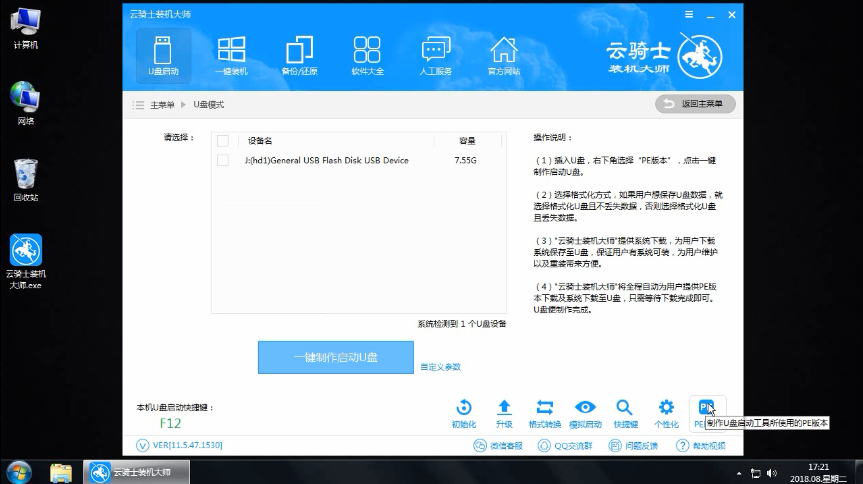Image resolution: width=863 pixels, height=484 pixels.
Task: Visit 官方网站 tab
Action: click(504, 56)
